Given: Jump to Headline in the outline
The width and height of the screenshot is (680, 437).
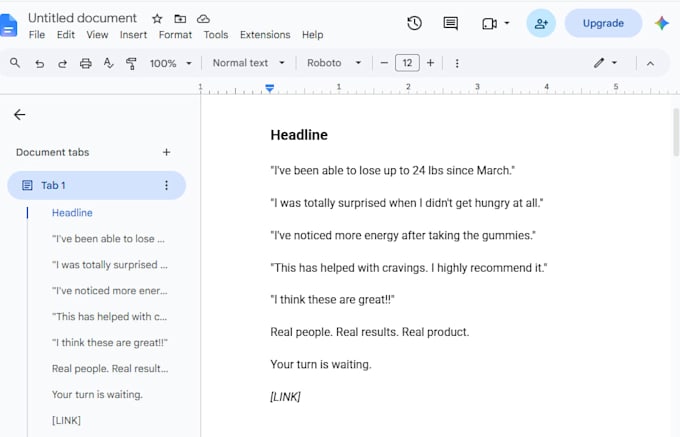Looking at the screenshot, I should 72,213.
